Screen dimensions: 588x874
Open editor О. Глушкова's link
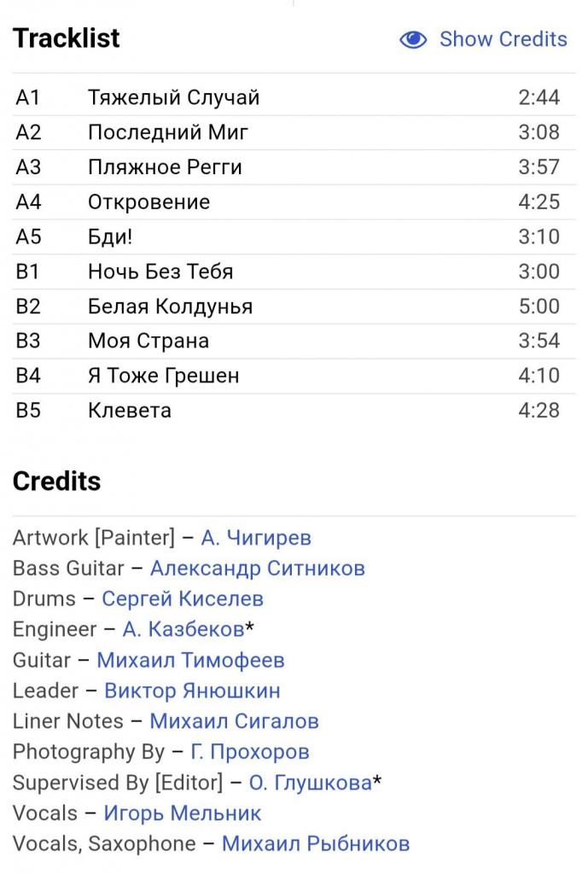click(311, 783)
